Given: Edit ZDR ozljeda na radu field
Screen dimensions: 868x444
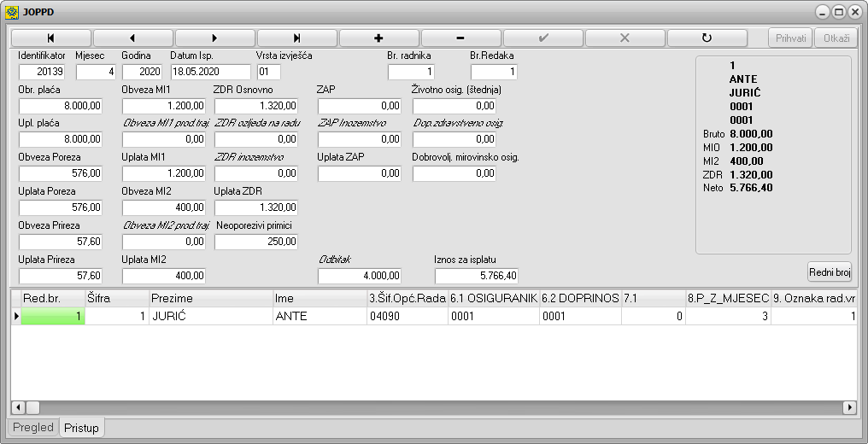Looking at the screenshot, I should [x=256, y=139].
